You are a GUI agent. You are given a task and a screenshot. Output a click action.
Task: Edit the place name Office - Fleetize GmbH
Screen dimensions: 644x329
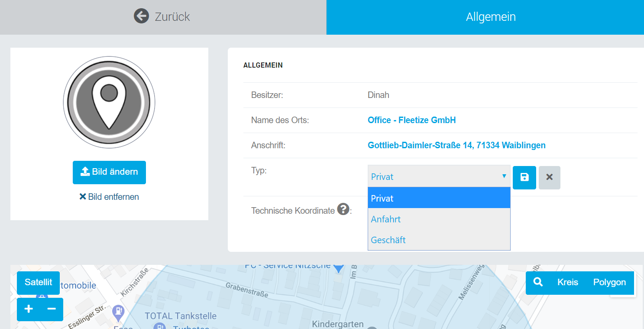tap(411, 121)
